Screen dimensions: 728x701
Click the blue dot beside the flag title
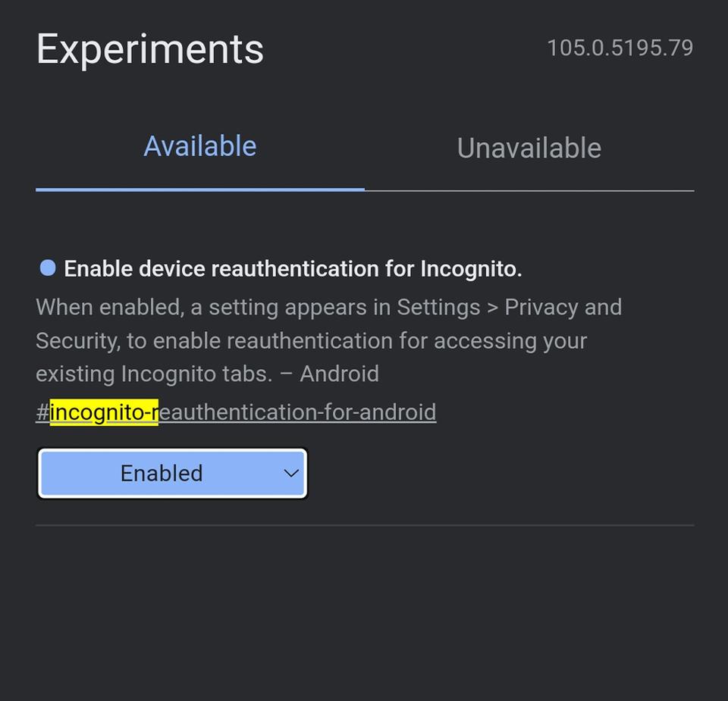click(x=48, y=268)
